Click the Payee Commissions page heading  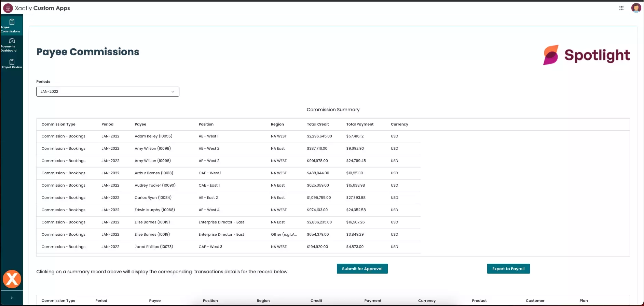(88, 52)
